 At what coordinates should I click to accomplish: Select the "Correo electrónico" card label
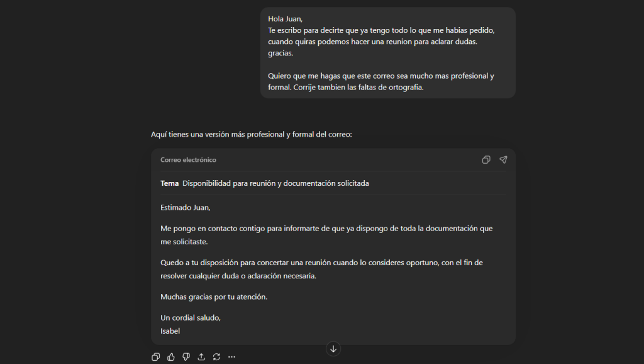tap(188, 159)
